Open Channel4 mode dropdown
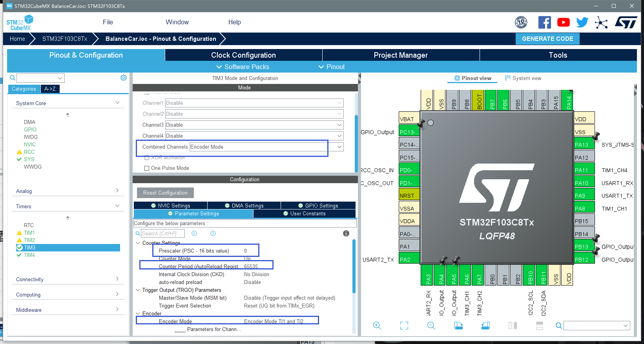Viewport: 644px width, 344px height. 254,136
